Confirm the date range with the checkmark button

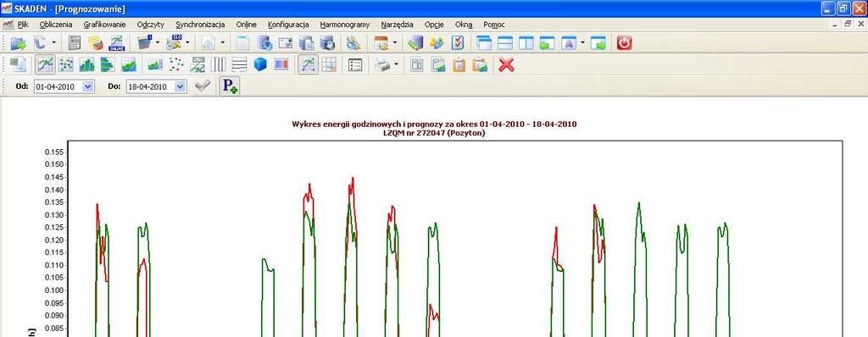203,86
